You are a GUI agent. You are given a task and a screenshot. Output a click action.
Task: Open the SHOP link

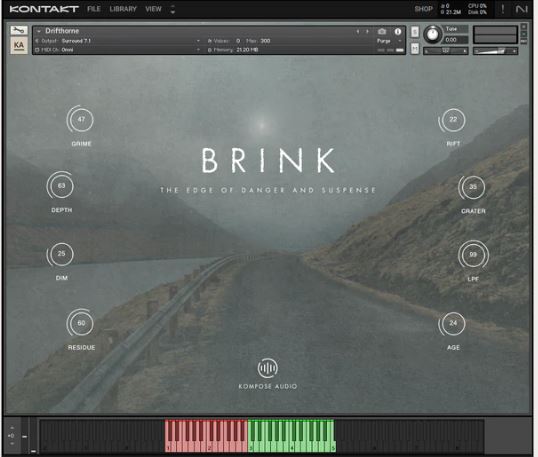(423, 9)
